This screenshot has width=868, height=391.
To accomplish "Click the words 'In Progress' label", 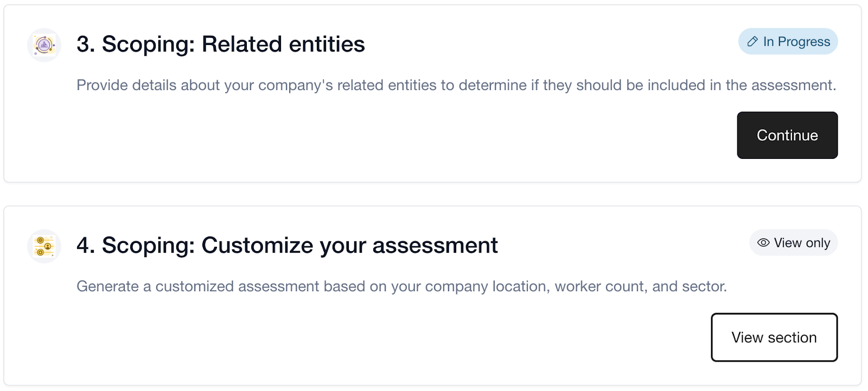I will pyautogui.click(x=796, y=42).
